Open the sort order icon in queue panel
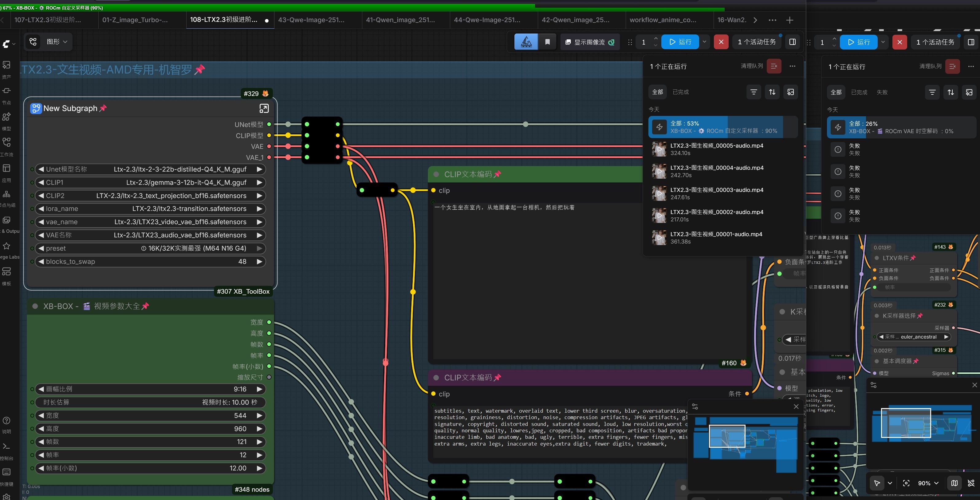 click(x=772, y=92)
